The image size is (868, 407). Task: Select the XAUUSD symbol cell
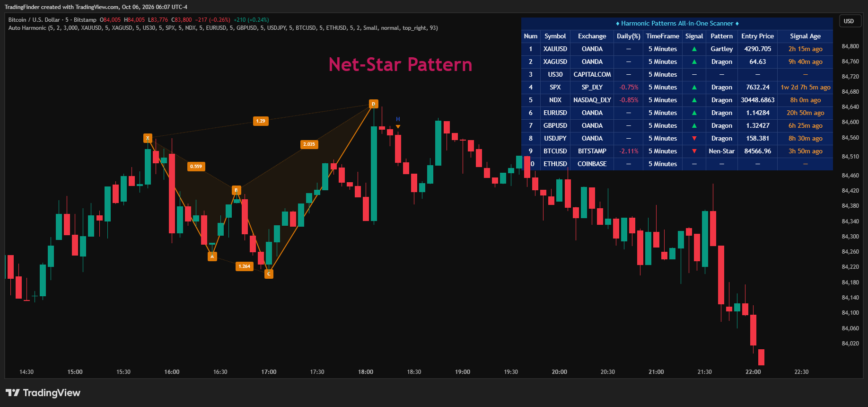click(x=555, y=49)
